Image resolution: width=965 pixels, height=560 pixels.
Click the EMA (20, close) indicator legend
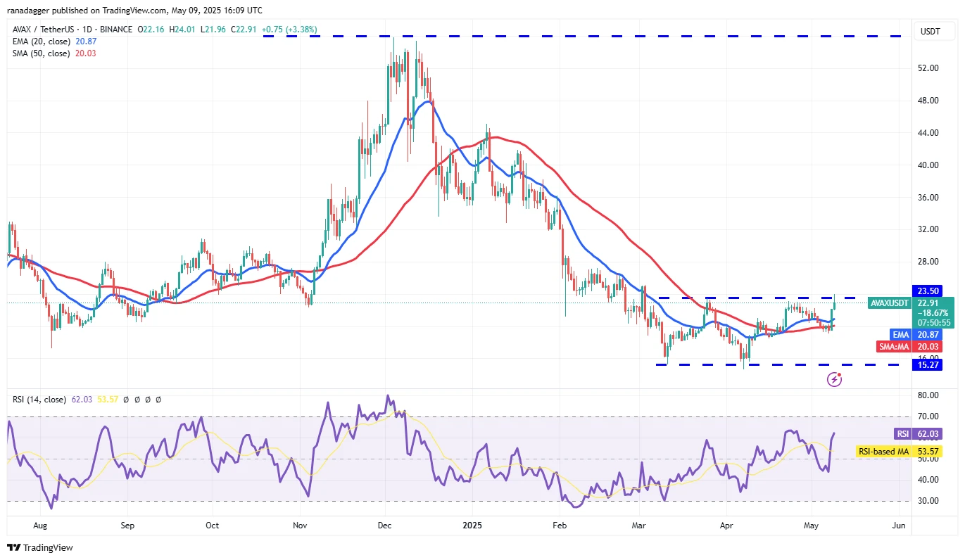tap(41, 42)
